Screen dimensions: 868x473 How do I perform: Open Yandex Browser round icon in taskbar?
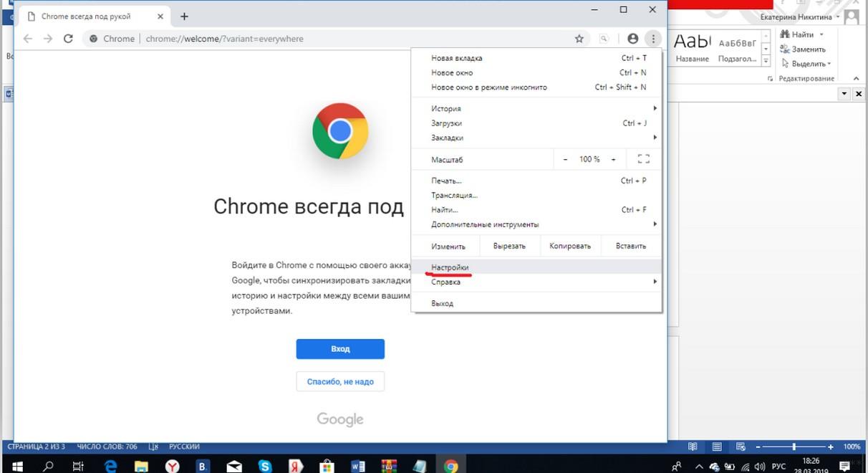[x=173, y=466]
